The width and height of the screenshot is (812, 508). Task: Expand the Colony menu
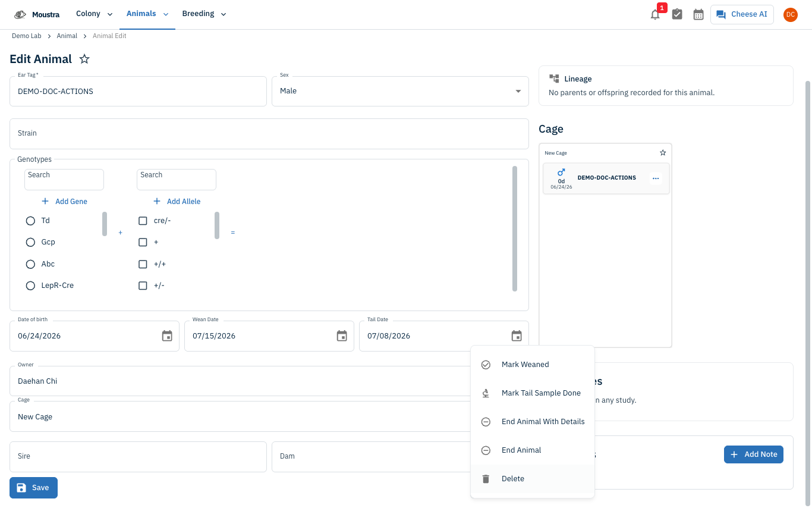coord(94,14)
